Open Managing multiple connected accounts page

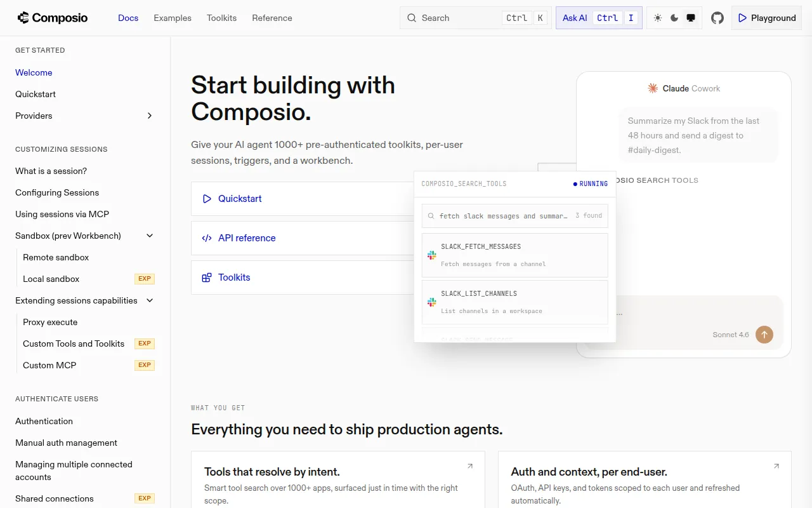coord(74,471)
